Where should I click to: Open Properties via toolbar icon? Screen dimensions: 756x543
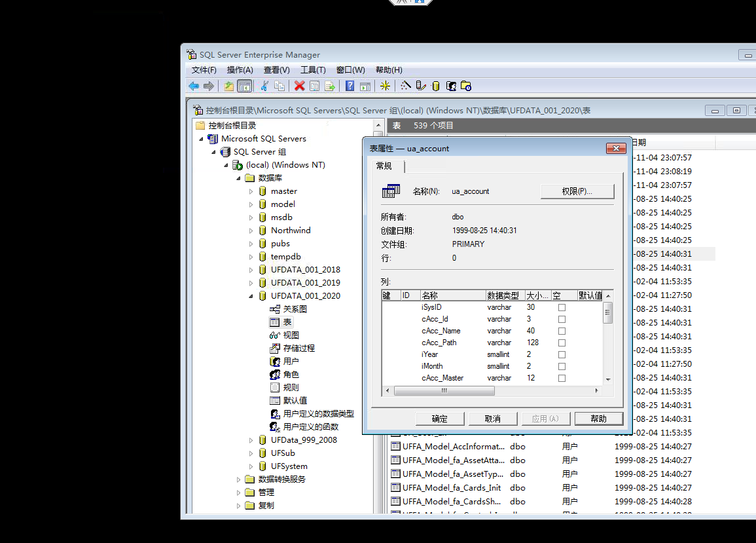[314, 86]
